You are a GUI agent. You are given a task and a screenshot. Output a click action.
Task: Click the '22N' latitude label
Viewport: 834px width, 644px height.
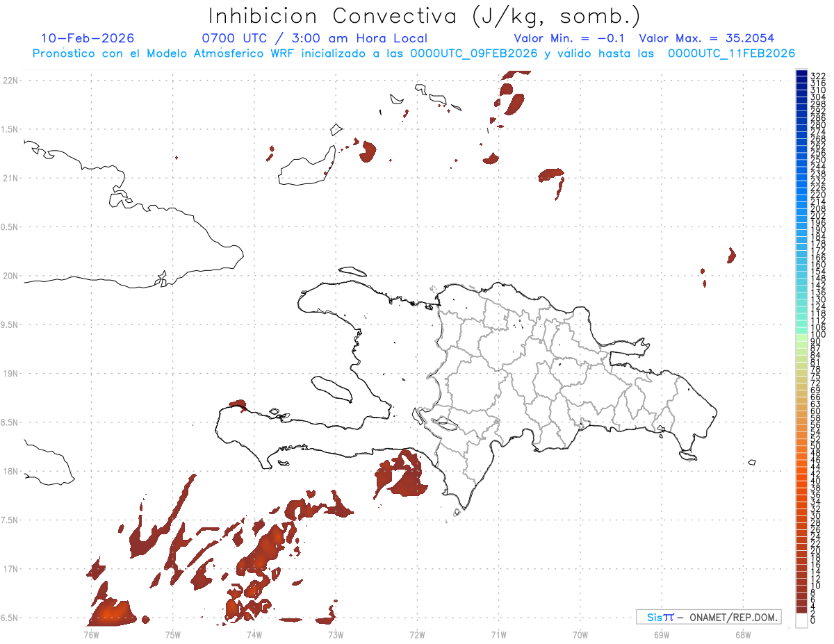(x=10, y=81)
